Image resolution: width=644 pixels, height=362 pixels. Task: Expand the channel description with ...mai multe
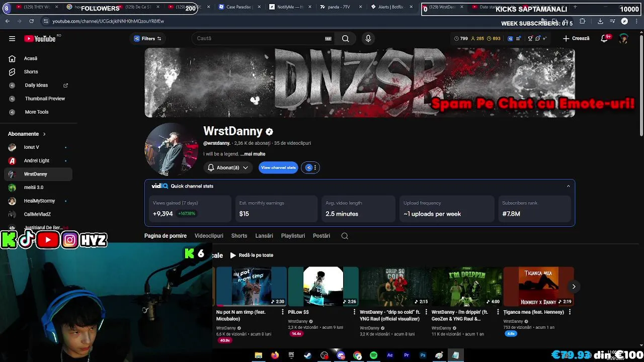click(253, 154)
